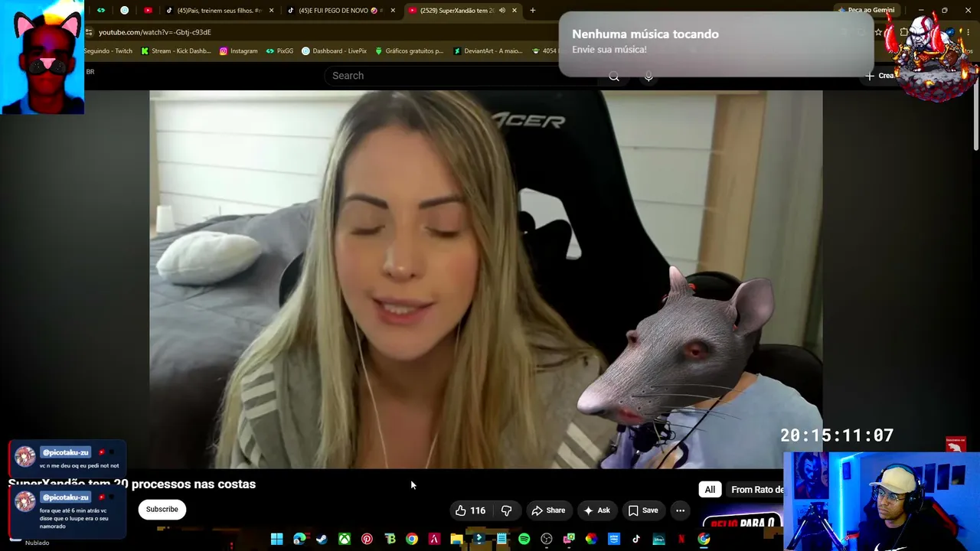Launch Steam from the taskbar
Viewport: 980px width, 551px height.
point(322,540)
